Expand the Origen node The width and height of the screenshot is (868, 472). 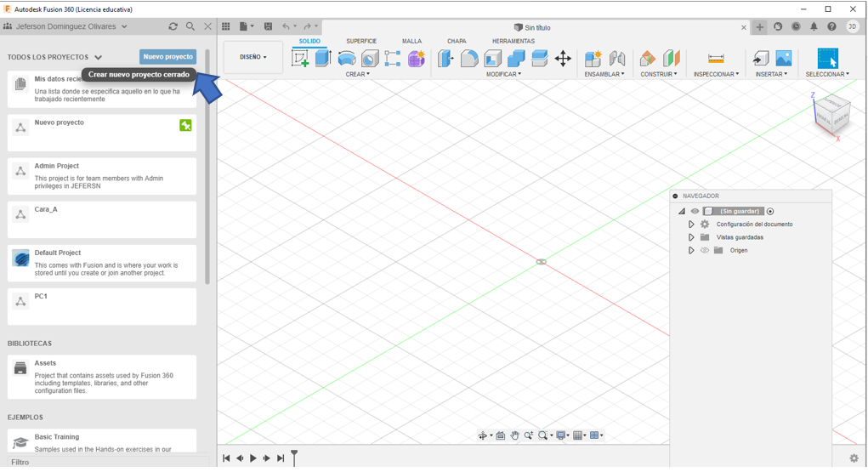click(691, 250)
